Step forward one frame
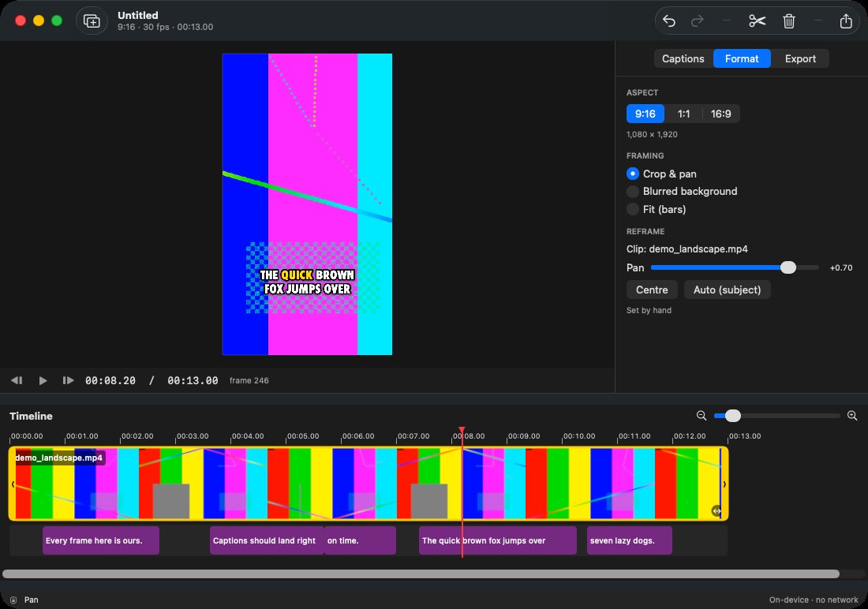The height and width of the screenshot is (609, 868). pyautogui.click(x=68, y=380)
